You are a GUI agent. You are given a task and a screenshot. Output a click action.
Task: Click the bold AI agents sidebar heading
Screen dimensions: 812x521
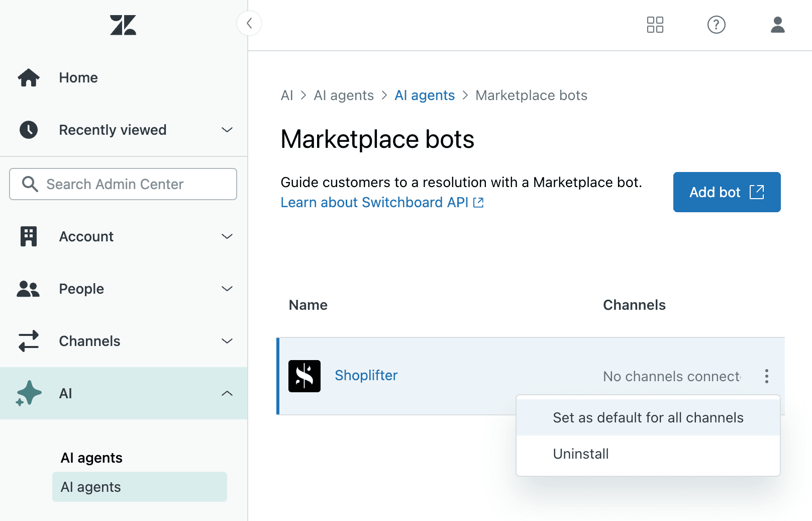click(x=91, y=458)
